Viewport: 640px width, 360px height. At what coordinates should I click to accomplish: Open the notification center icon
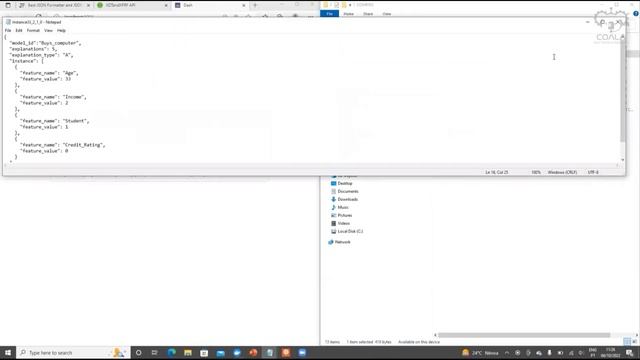(x=630, y=353)
